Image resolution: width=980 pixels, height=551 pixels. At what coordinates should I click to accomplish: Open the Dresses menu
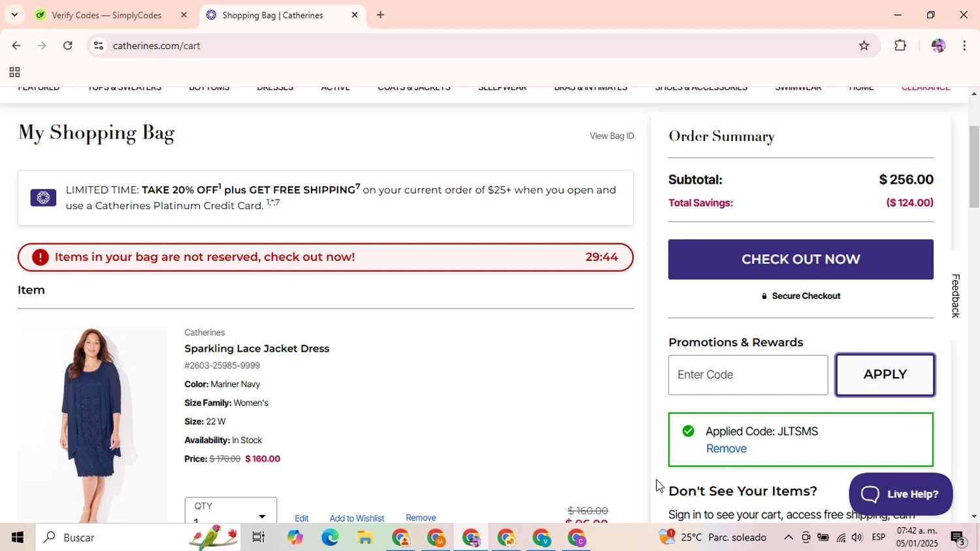275,88
